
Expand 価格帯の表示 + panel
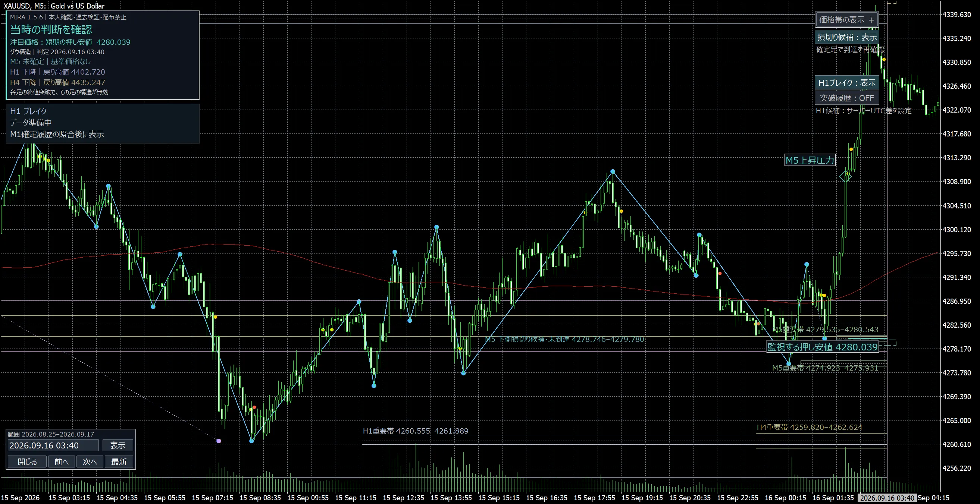pos(847,20)
